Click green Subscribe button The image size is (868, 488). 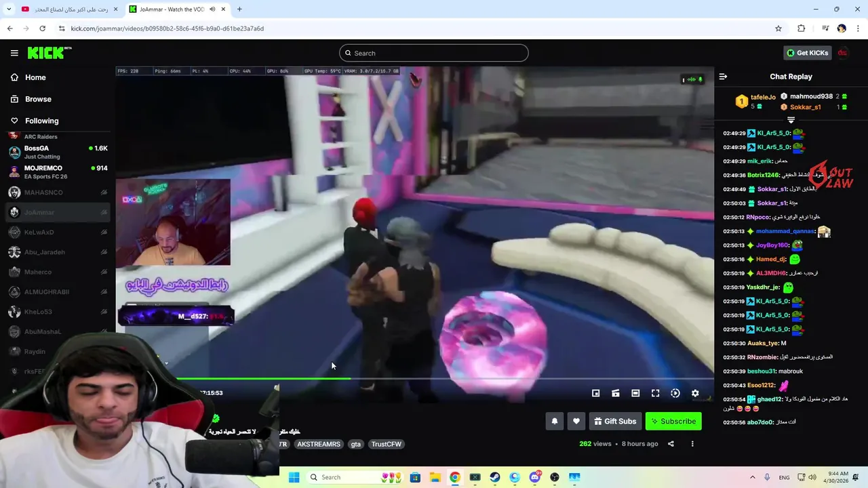coord(673,422)
